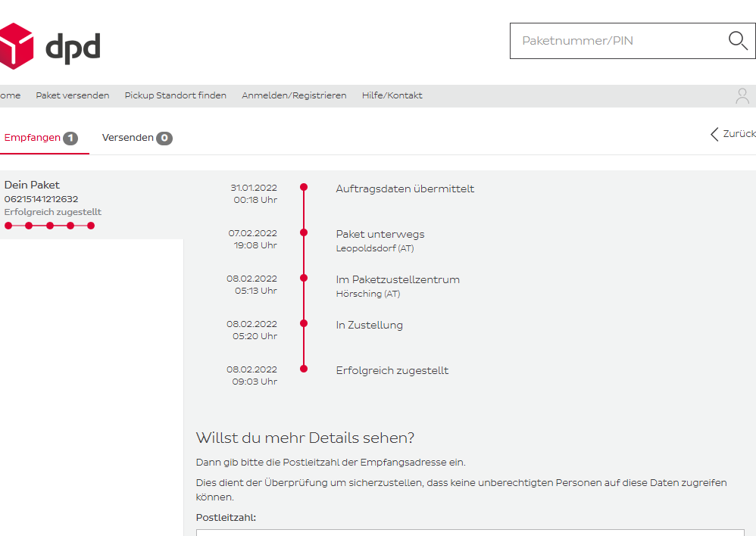Screen dimensions: 756x536
Task: Open the user profile icon
Action: (x=742, y=96)
